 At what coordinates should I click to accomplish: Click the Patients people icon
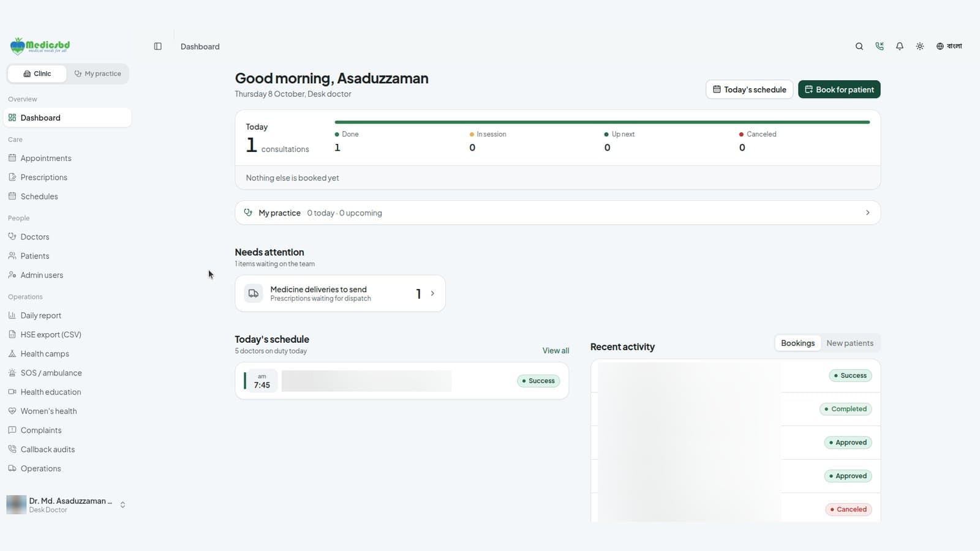[x=12, y=256]
